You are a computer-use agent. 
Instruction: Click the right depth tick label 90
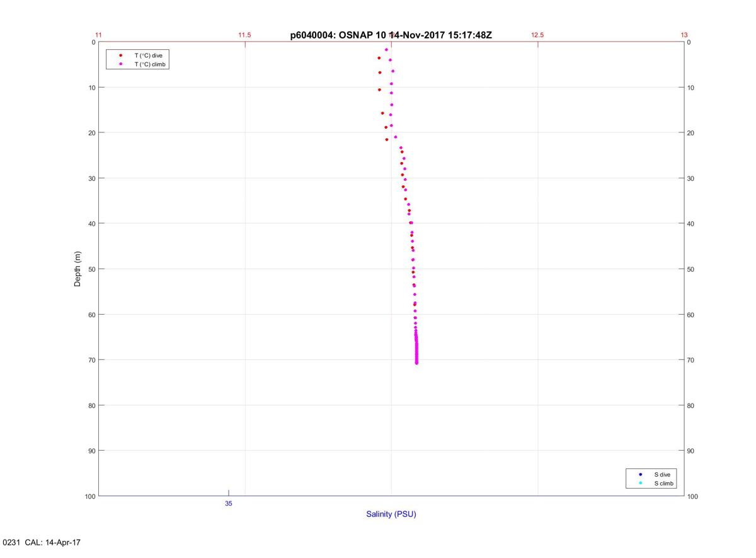tap(691, 451)
